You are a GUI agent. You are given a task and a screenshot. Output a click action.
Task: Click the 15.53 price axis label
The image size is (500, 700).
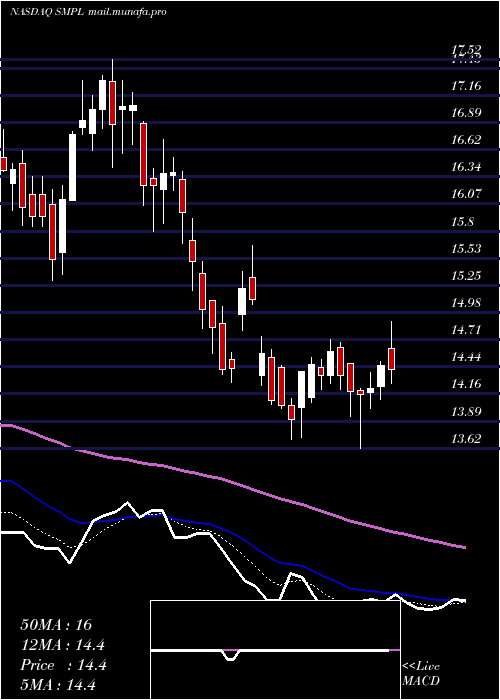466,249
